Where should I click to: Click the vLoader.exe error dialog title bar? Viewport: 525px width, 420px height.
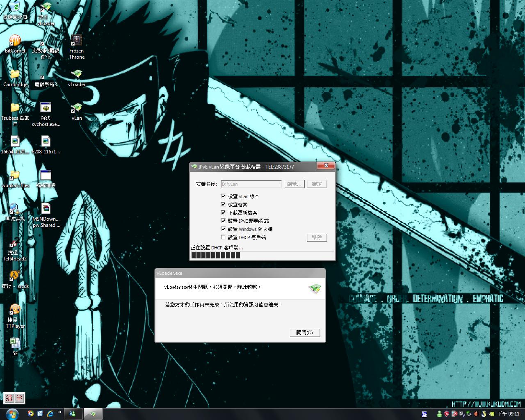tap(240, 273)
